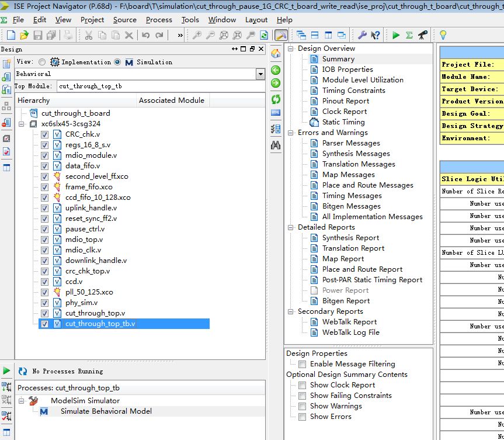Select the Implementation view radio button
This screenshot has width=504, height=440.
pos(42,62)
